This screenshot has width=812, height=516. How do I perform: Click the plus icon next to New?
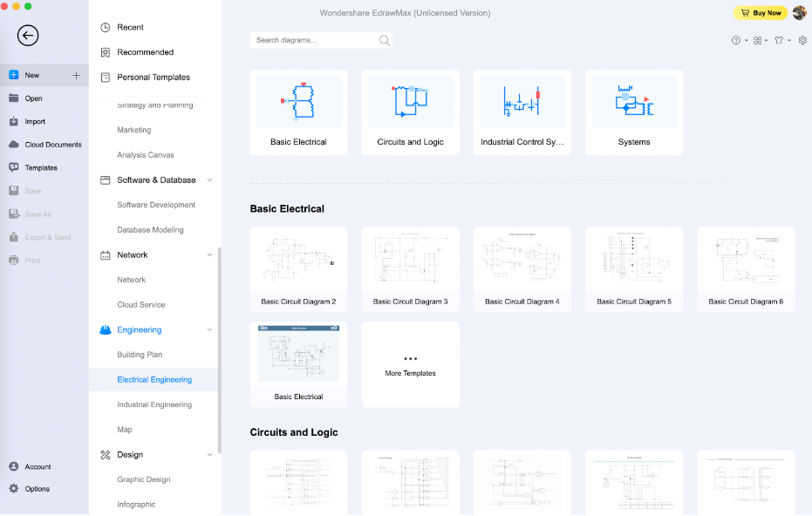(x=75, y=75)
